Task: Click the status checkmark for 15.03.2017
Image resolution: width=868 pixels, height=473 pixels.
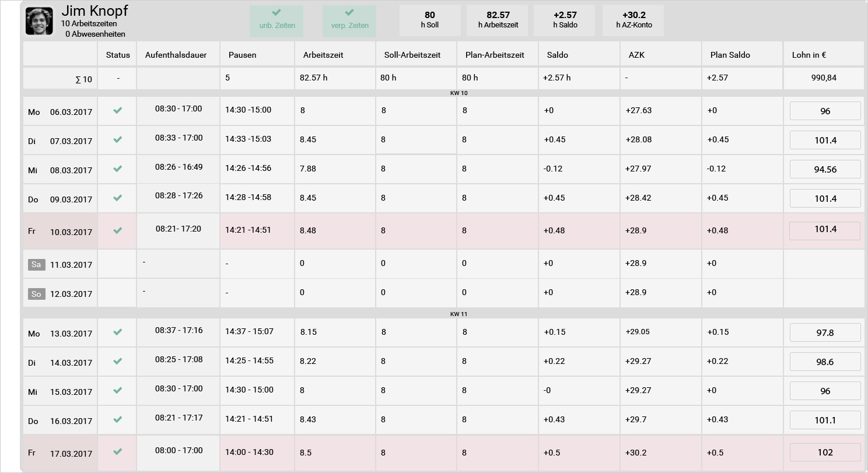Action: [x=118, y=390]
